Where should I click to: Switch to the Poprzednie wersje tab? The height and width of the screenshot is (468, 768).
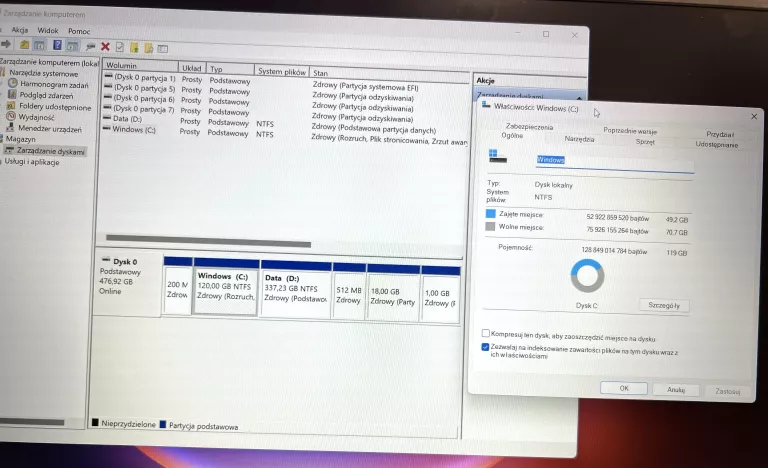(x=630, y=131)
